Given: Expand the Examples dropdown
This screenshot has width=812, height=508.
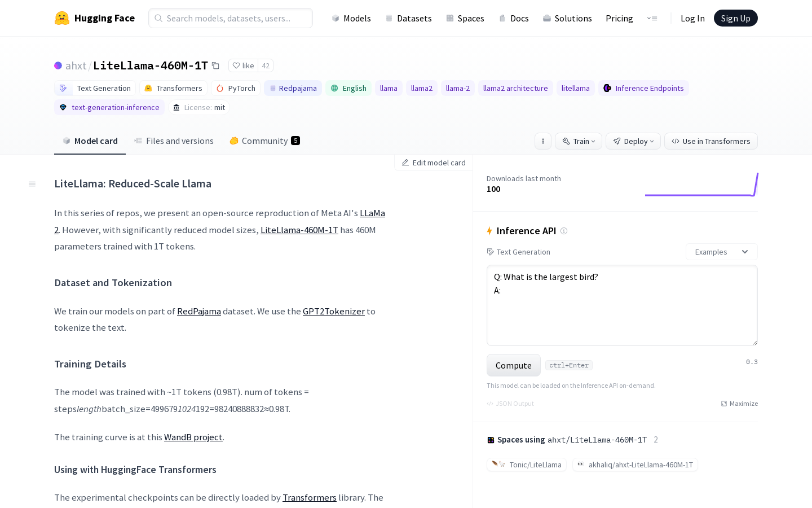Looking at the screenshot, I should click(x=722, y=252).
